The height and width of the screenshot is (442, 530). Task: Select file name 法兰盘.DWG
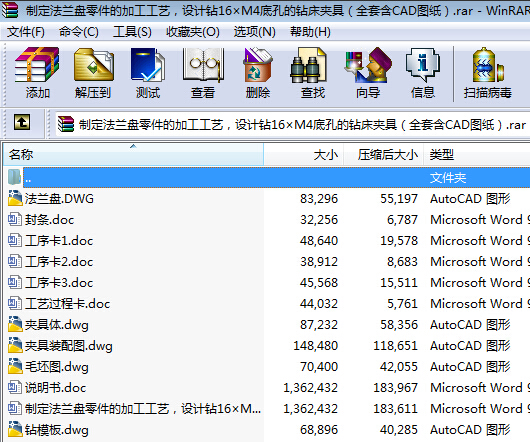(x=59, y=199)
